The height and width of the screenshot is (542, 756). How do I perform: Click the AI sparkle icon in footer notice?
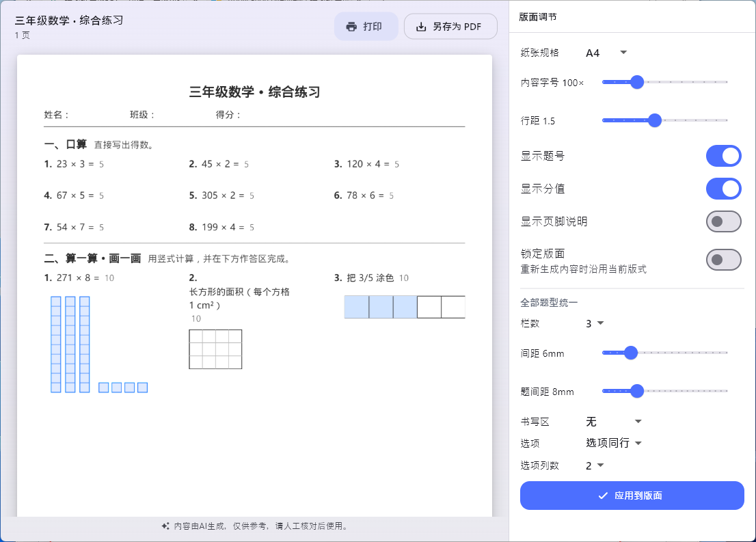click(165, 526)
